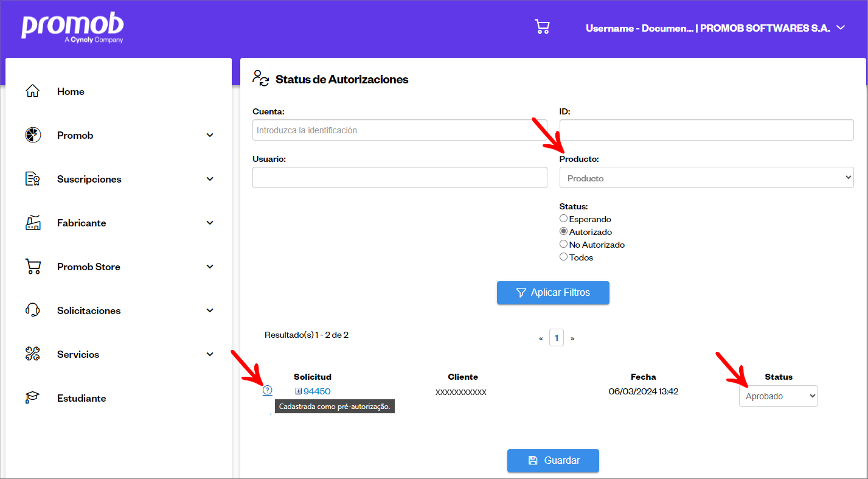The width and height of the screenshot is (868, 479).
Task: Select the Todos status radio
Action: [563, 257]
